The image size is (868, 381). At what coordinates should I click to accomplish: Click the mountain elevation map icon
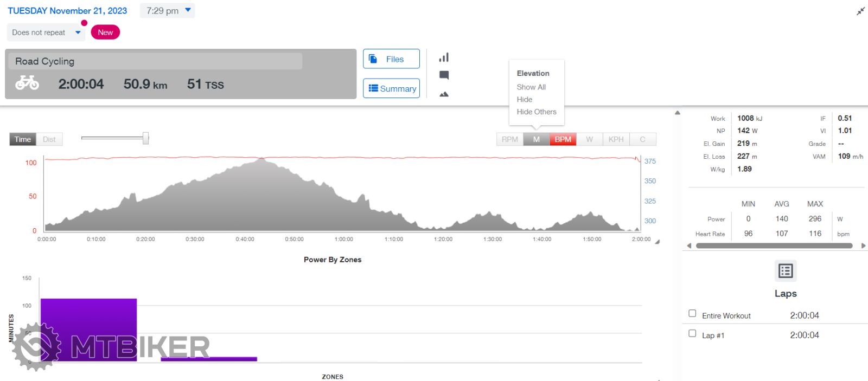[x=444, y=94]
